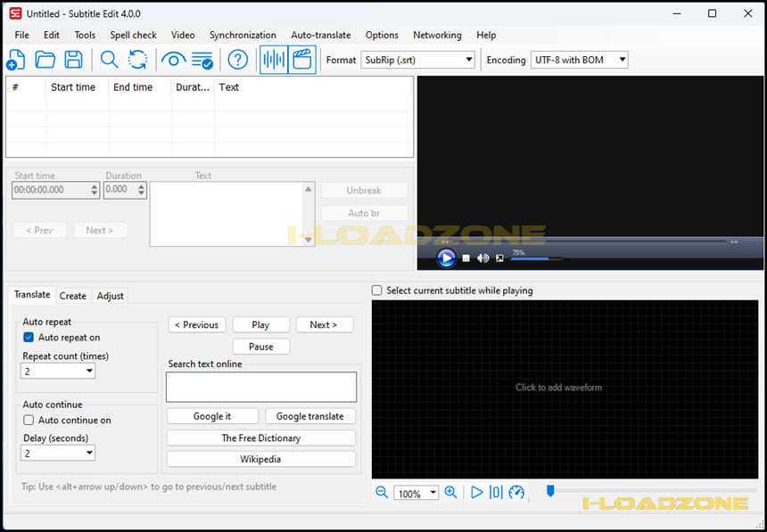Click the Start time spinner arrows
Image resolution: width=767 pixels, height=532 pixels.
[x=95, y=190]
